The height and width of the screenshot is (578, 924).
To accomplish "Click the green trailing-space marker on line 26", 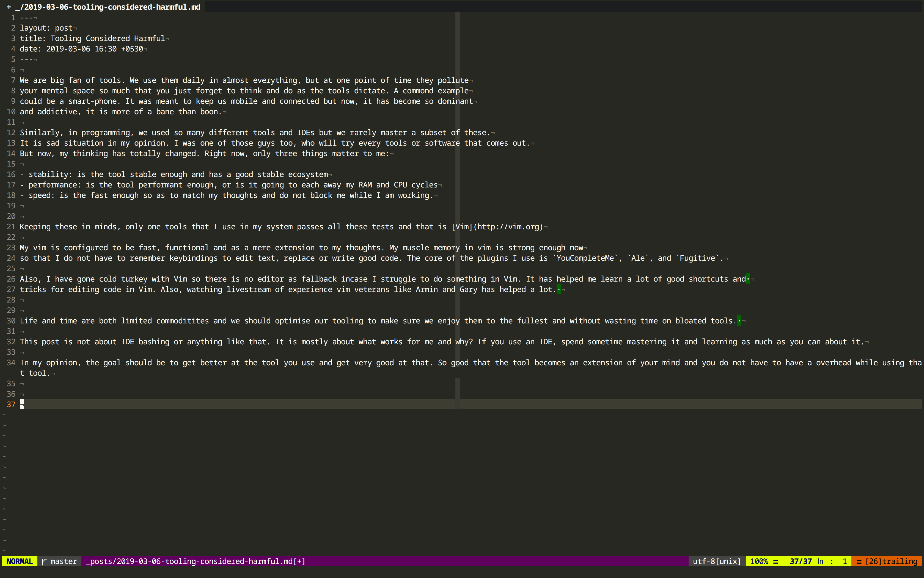I will (x=748, y=279).
